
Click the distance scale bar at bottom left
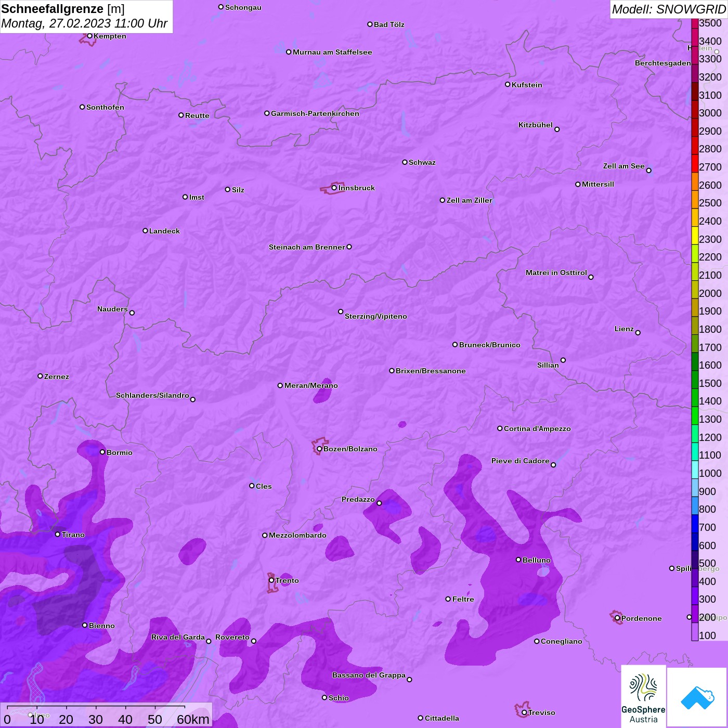(x=96, y=708)
